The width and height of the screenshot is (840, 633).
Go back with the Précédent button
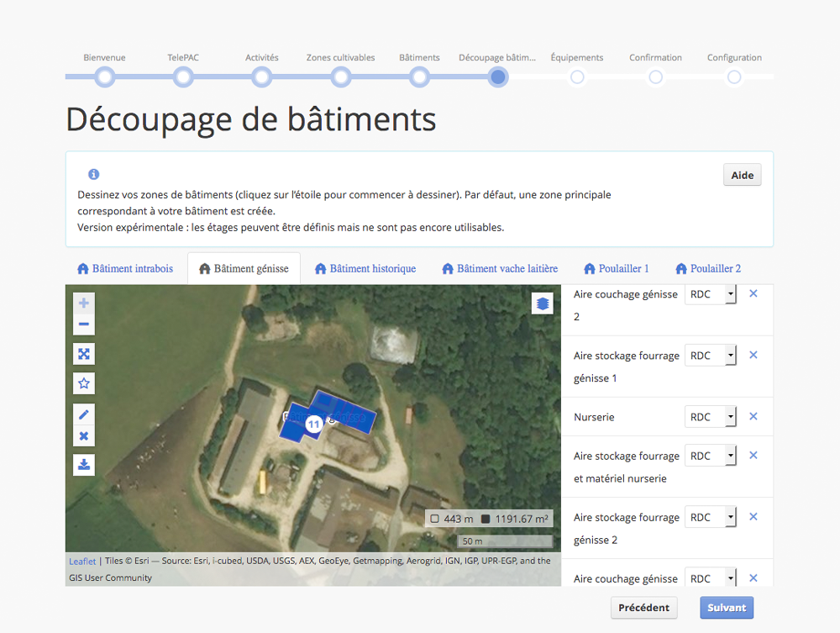(x=644, y=608)
